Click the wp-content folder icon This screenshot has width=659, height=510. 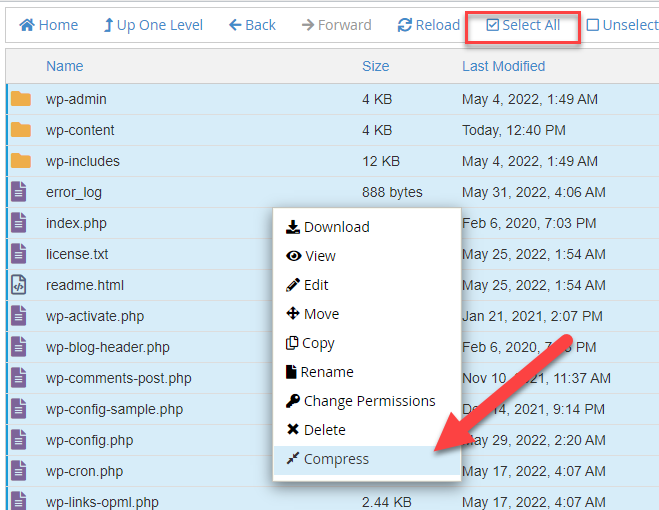tap(20, 130)
